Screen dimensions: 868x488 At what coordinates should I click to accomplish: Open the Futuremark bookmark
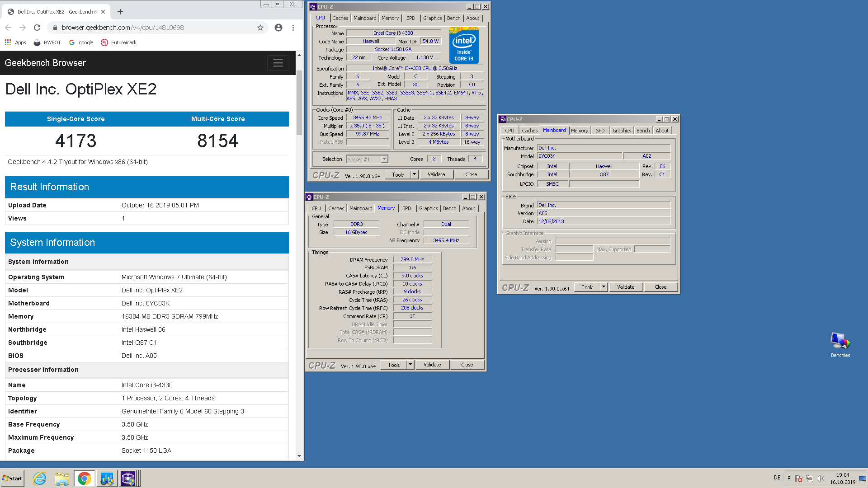tap(118, 42)
